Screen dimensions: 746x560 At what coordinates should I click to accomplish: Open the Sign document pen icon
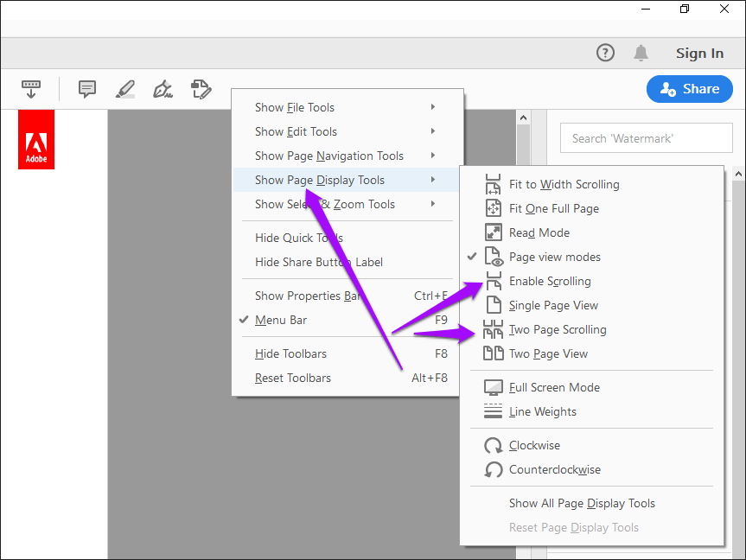163,89
